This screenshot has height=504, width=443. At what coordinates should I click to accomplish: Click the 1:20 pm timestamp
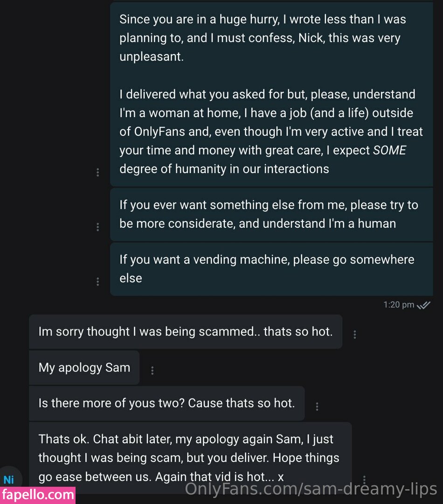point(399,305)
